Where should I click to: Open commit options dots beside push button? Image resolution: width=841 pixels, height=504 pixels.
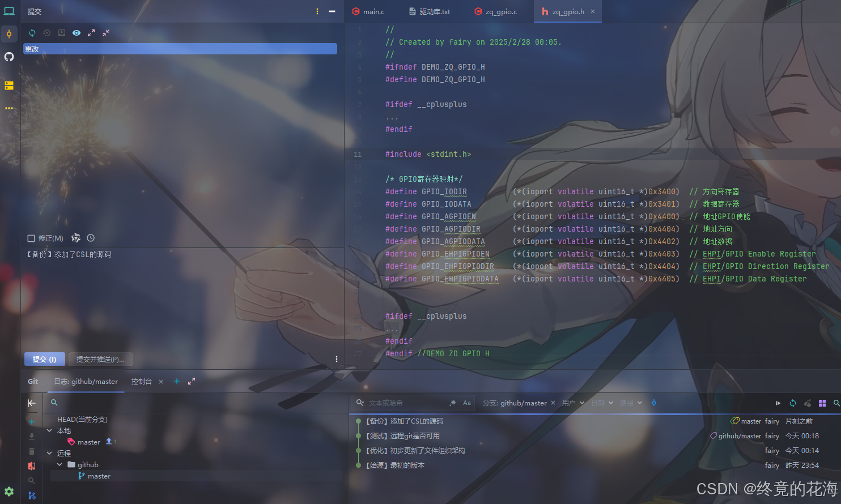[337, 359]
